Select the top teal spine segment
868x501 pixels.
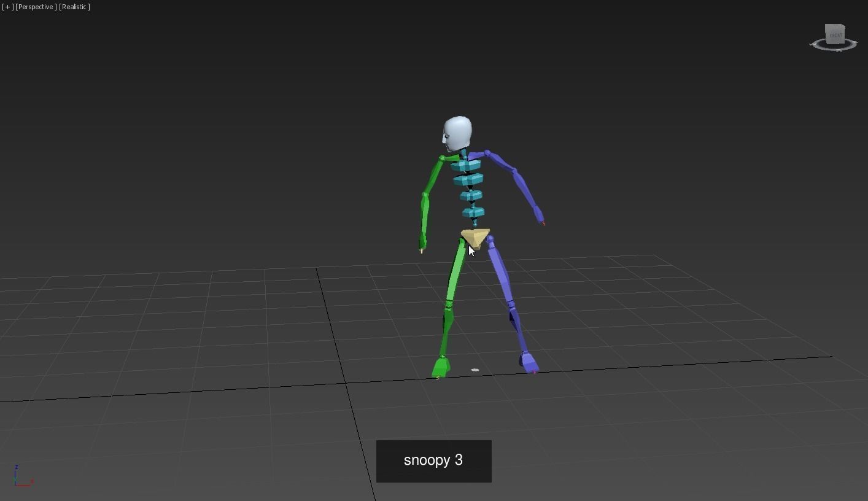pos(466,165)
